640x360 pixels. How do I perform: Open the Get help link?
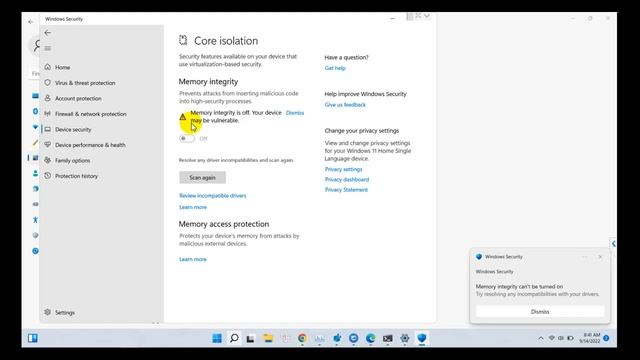(x=335, y=68)
